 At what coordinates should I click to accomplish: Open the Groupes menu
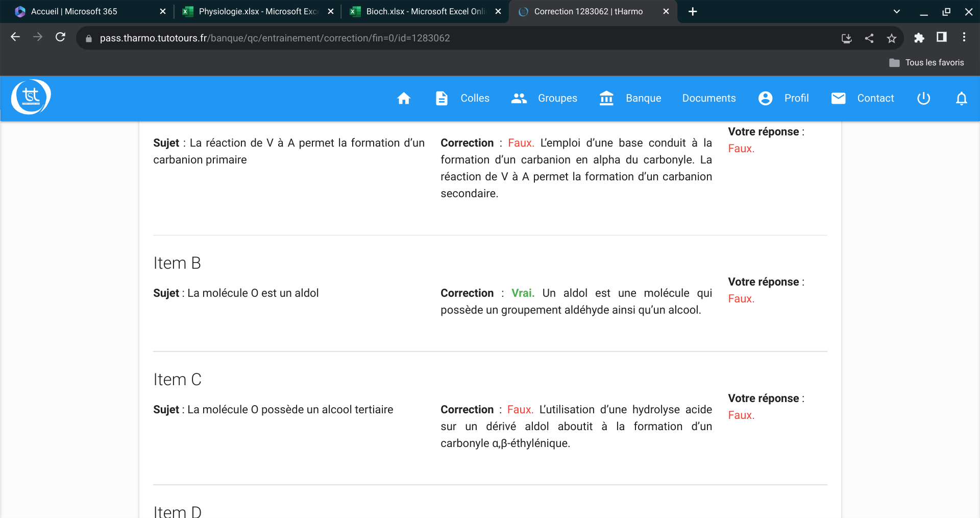557,98
